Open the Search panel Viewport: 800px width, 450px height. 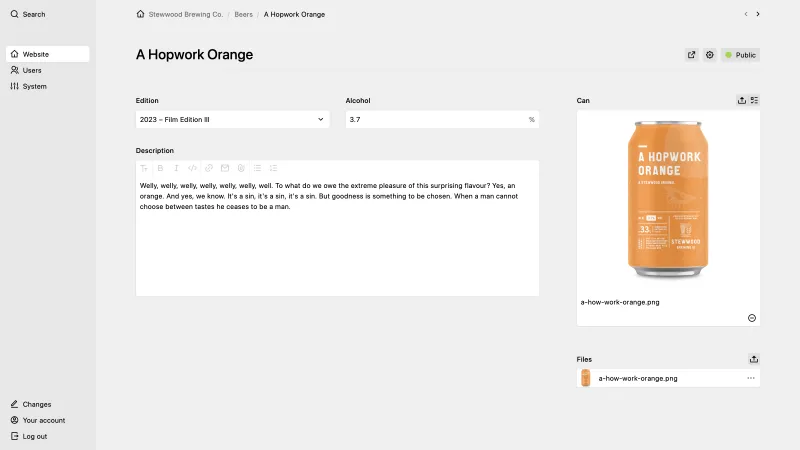tap(28, 14)
